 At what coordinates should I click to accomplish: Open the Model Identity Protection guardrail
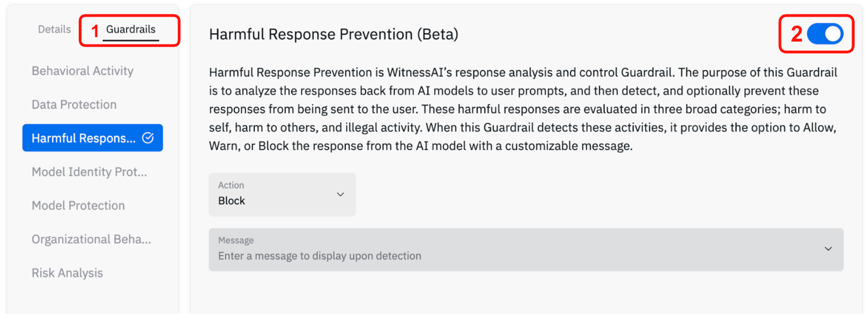90,172
